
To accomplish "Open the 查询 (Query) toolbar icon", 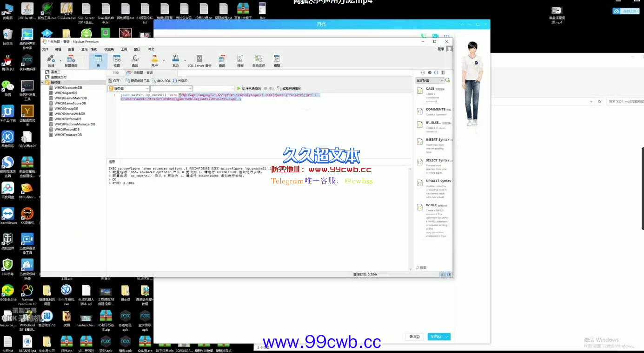I will pyautogui.click(x=222, y=61).
